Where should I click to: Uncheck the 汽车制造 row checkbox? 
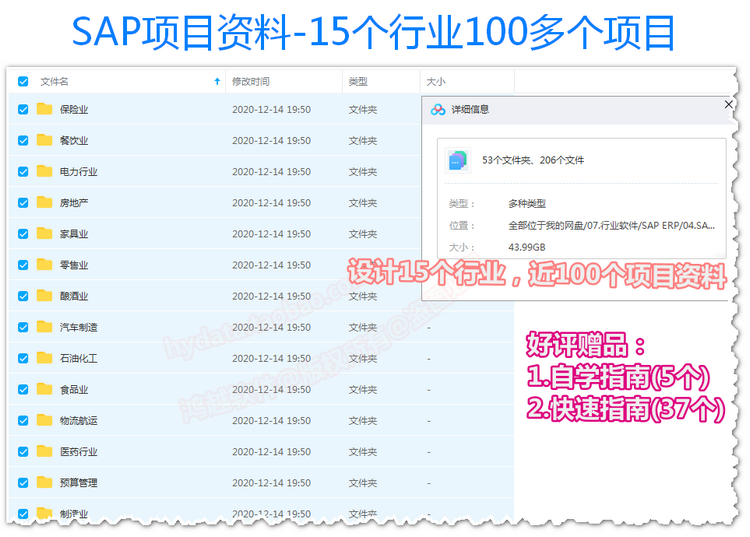(x=23, y=327)
